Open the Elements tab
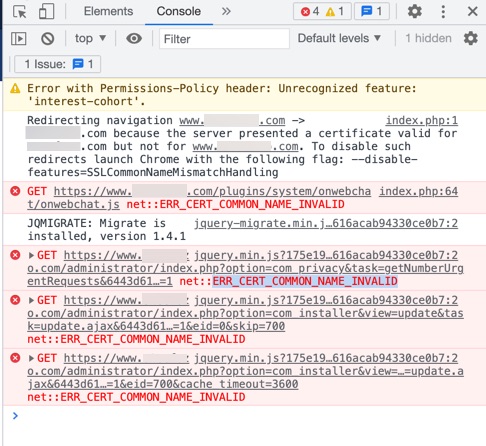 pos(108,11)
